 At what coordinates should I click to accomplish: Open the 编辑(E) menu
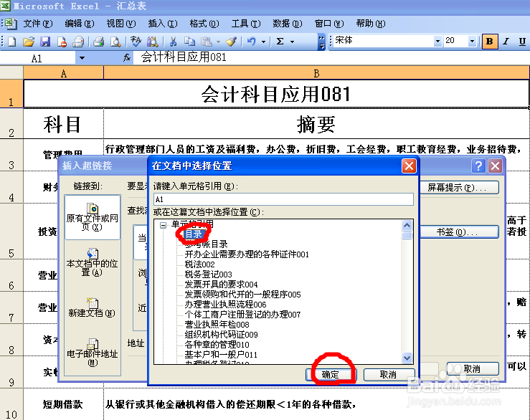pyautogui.click(x=80, y=24)
